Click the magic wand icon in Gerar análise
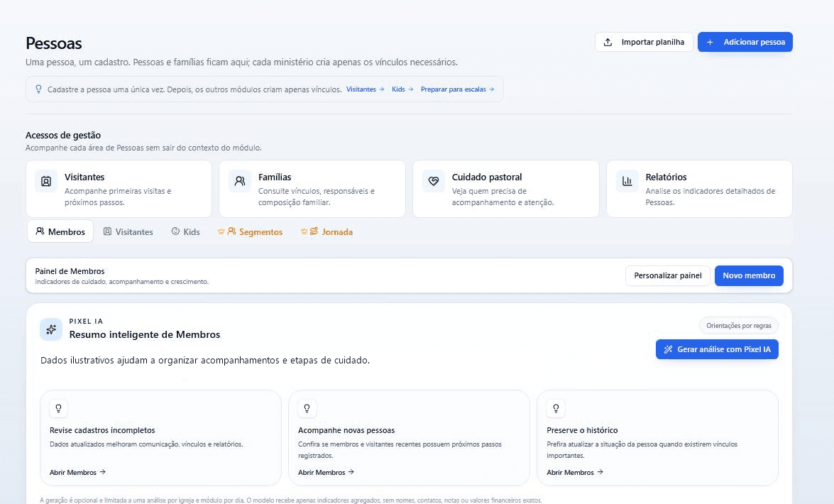The image size is (834, 504). click(668, 349)
